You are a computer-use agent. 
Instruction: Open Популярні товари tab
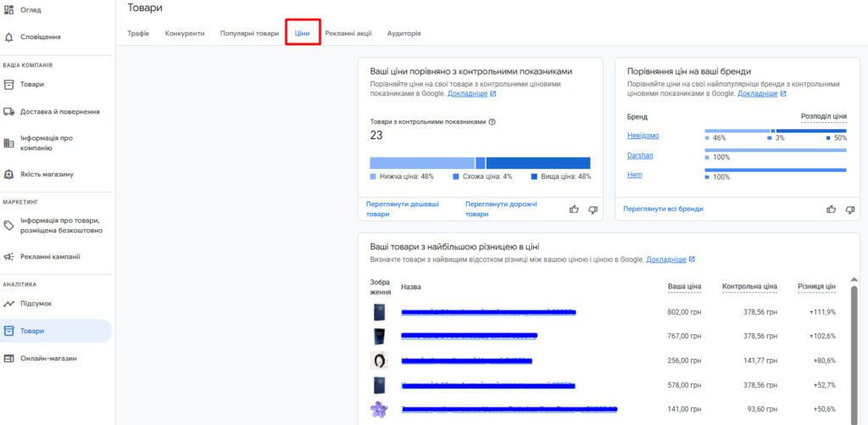coord(250,33)
